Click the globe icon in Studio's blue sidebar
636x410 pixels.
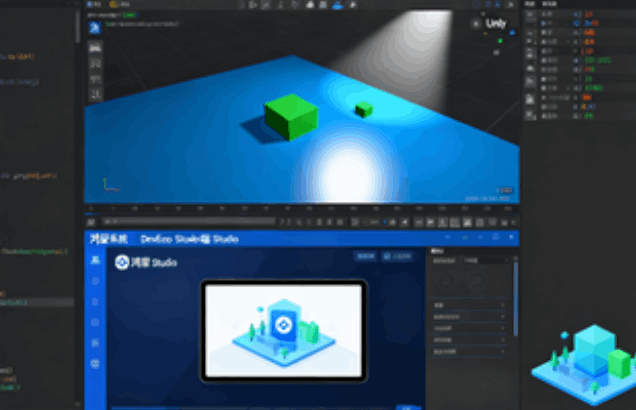(95, 364)
